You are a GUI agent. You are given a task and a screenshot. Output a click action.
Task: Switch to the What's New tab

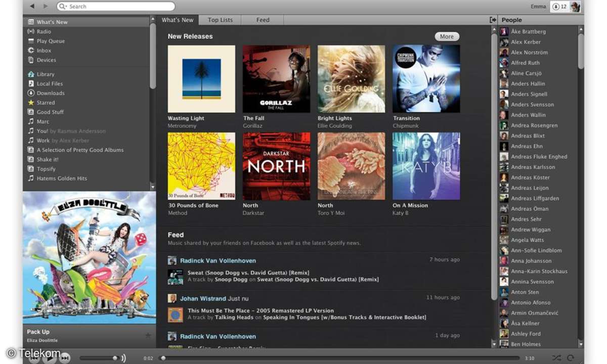(x=178, y=20)
